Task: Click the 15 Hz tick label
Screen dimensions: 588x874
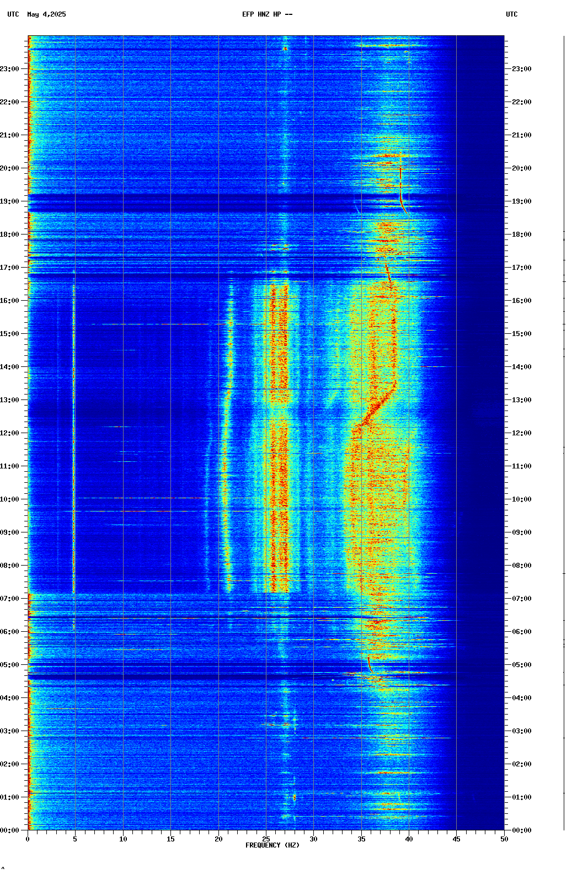Action: click(x=170, y=839)
